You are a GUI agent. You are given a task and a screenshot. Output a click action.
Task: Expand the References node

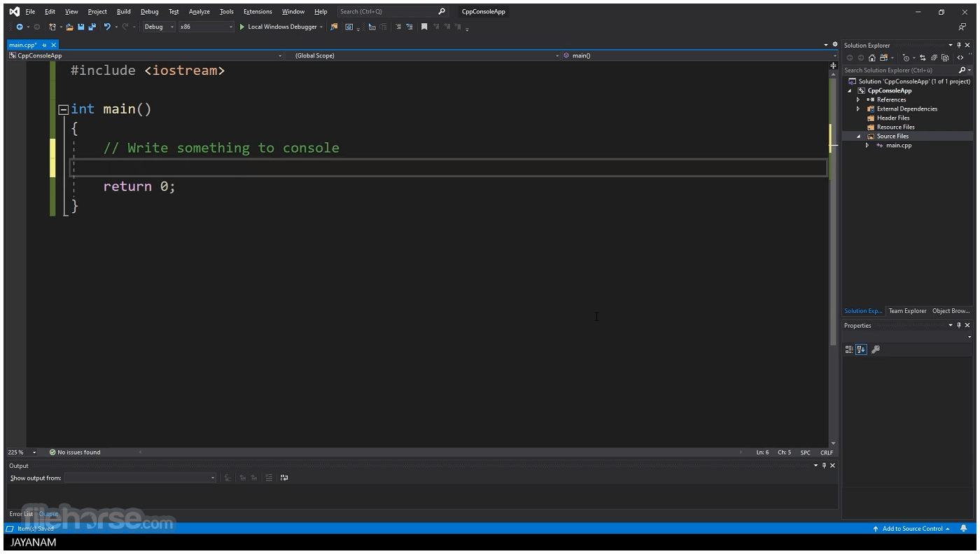858,99
